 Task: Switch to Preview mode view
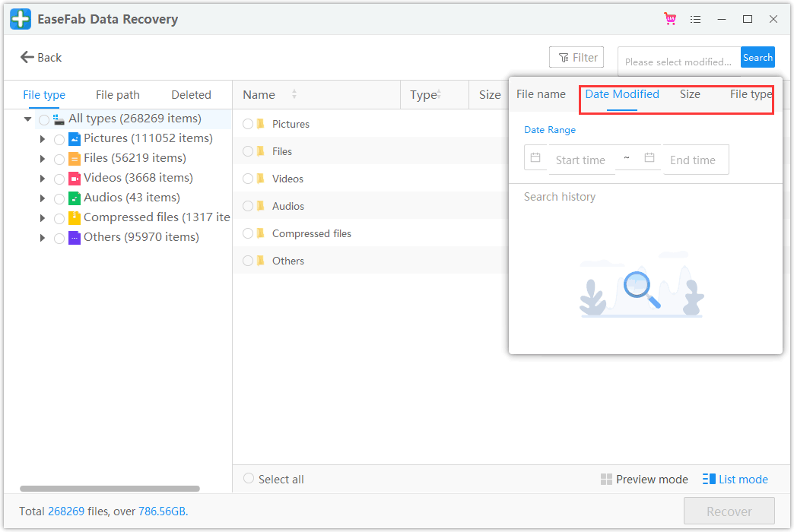[x=644, y=479]
